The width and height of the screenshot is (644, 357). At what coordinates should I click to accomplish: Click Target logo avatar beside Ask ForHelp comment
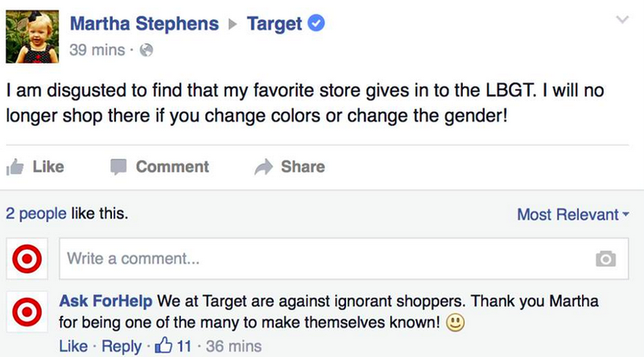coord(27,312)
